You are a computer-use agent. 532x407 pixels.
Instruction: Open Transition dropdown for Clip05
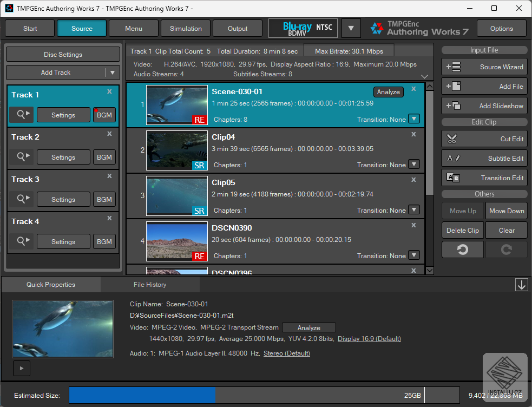tap(414, 210)
